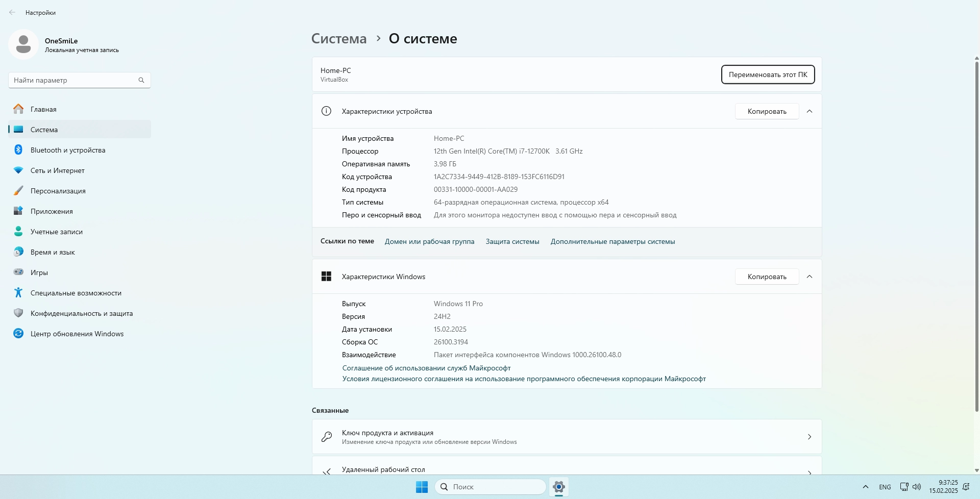The height and width of the screenshot is (499, 980).
Task: Open Главная in settings sidebar
Action: click(x=80, y=109)
